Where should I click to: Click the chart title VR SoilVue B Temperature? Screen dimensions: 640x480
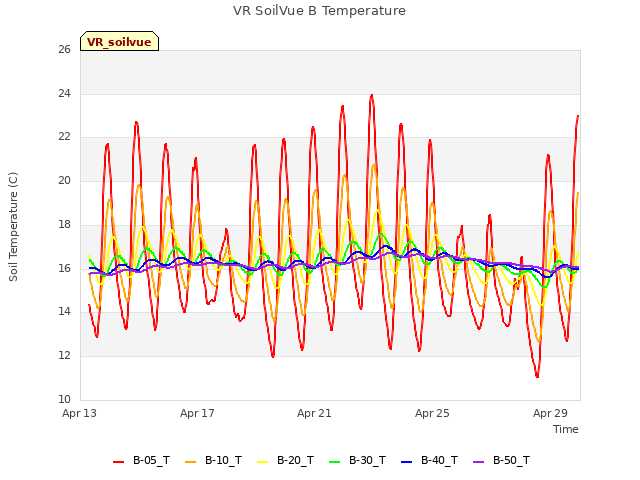(x=319, y=11)
